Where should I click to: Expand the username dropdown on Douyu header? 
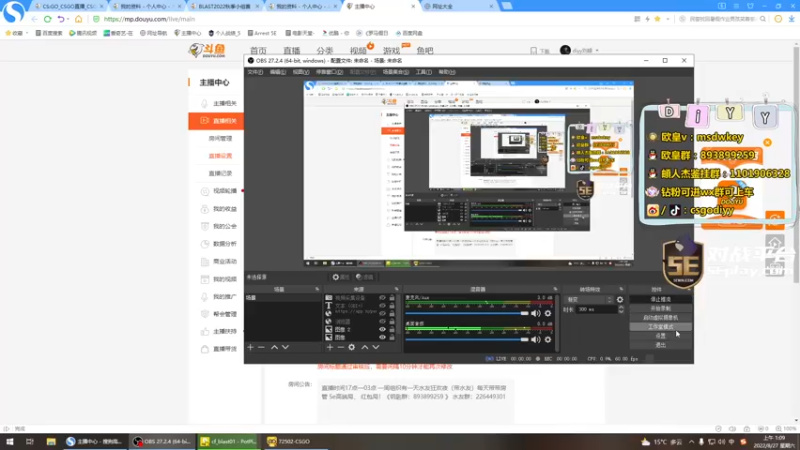coord(597,51)
